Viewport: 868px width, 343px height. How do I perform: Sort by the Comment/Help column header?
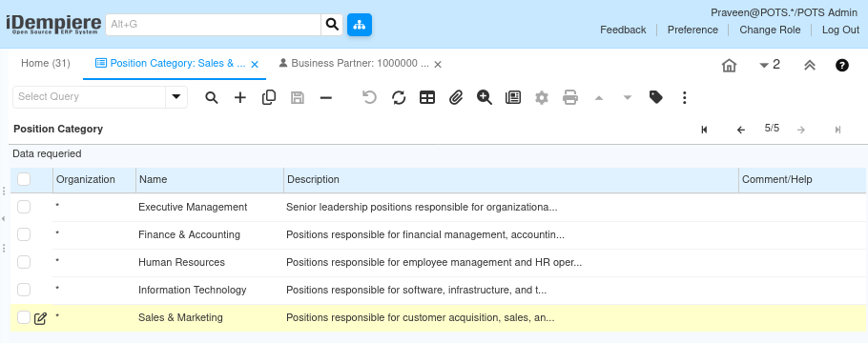pos(802,180)
